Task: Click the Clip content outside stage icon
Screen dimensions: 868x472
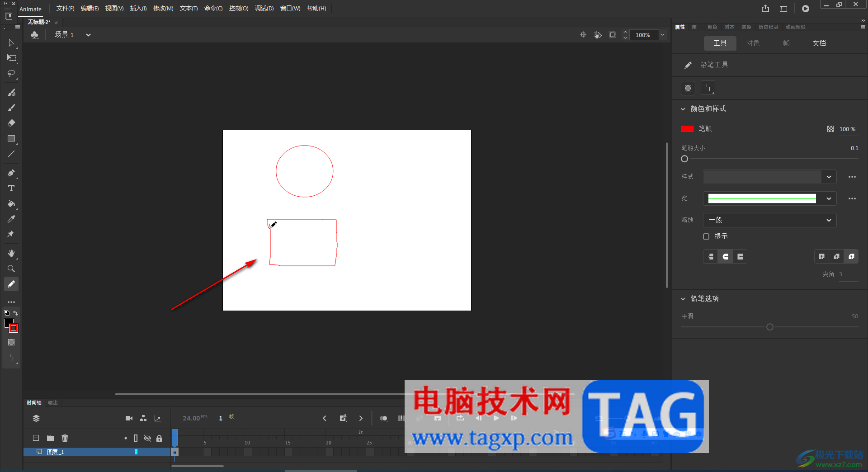Action: pyautogui.click(x=612, y=35)
